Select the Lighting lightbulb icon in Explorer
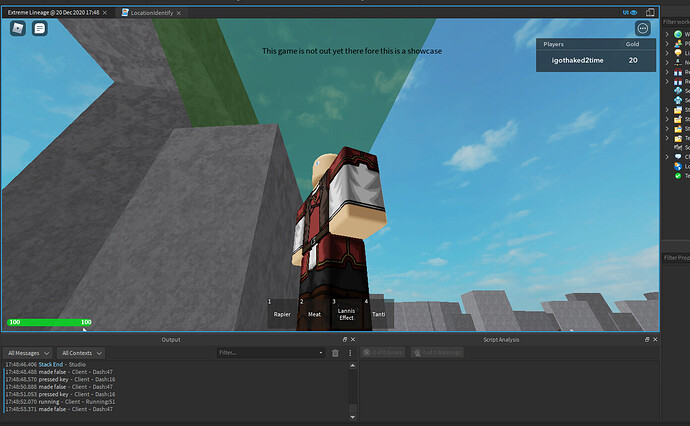The image size is (690, 426). point(678,53)
